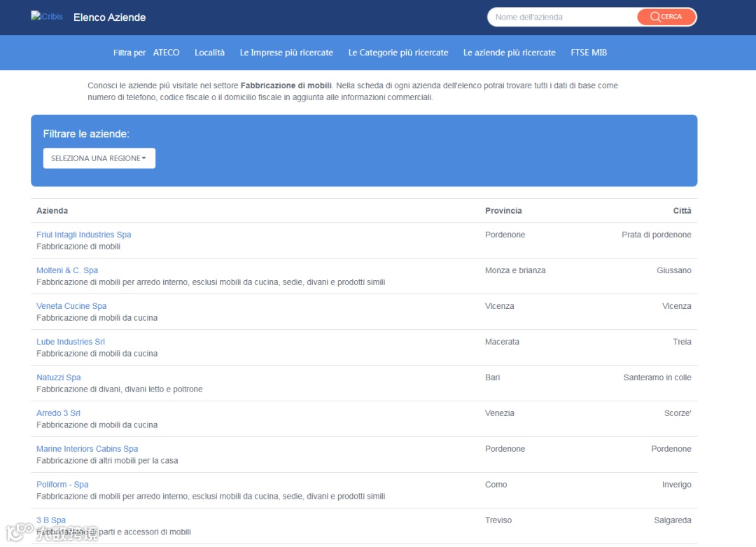Select the Monza e brianza province cell
Screen dimensions: 756x547
[x=515, y=270]
